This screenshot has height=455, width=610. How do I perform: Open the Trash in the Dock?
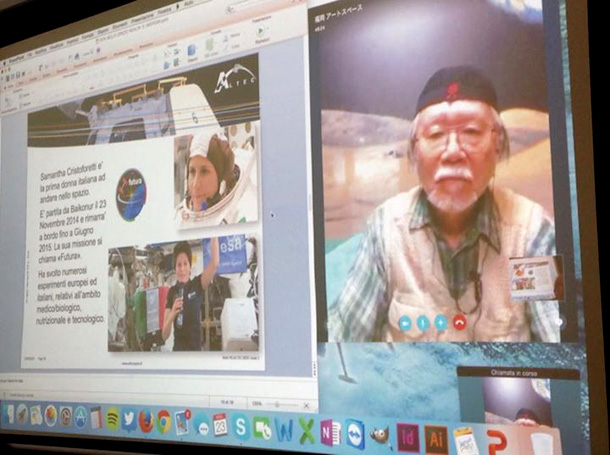tap(542, 444)
